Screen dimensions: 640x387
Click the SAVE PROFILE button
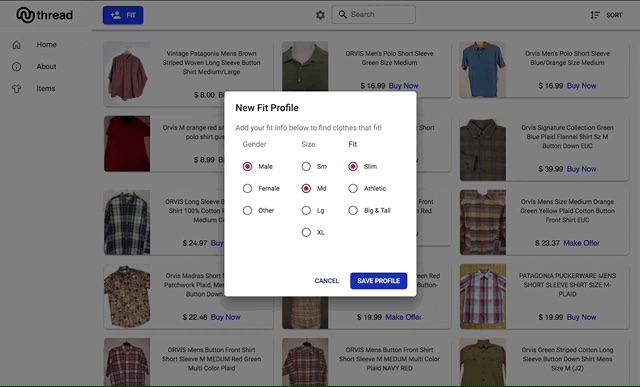[x=378, y=281]
